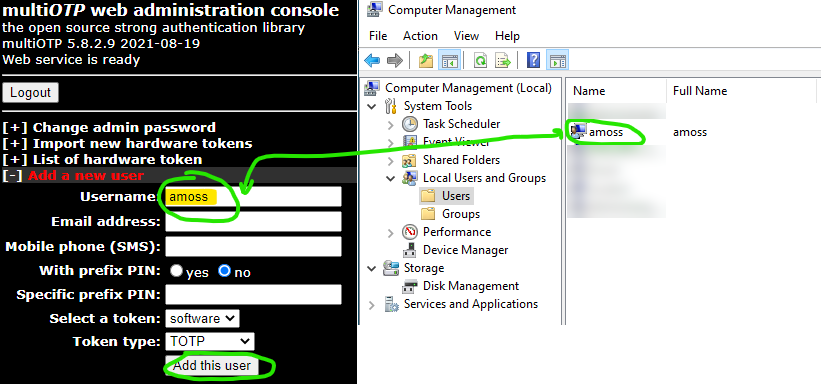The width and height of the screenshot is (822, 384).
Task: Select Disk Management in the tree
Action: pyautogui.click(x=471, y=286)
